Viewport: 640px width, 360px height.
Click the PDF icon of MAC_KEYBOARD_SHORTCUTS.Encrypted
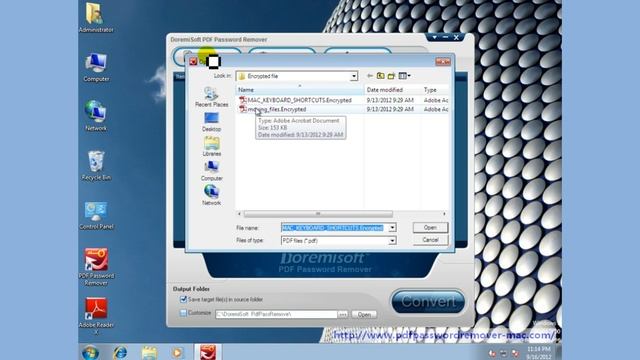click(x=243, y=100)
